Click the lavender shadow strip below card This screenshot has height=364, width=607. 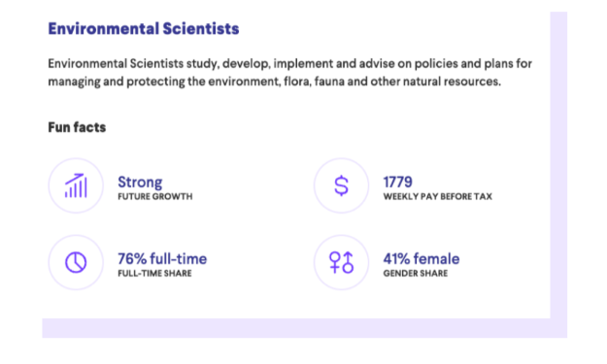296,328
